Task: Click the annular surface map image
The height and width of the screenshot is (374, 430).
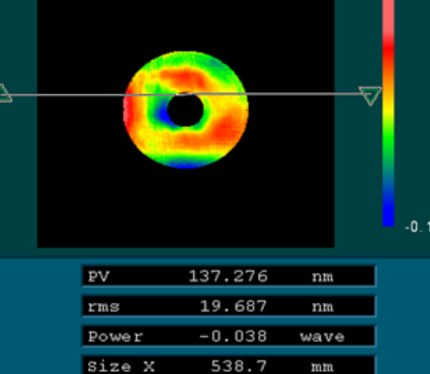Action: 186,110
